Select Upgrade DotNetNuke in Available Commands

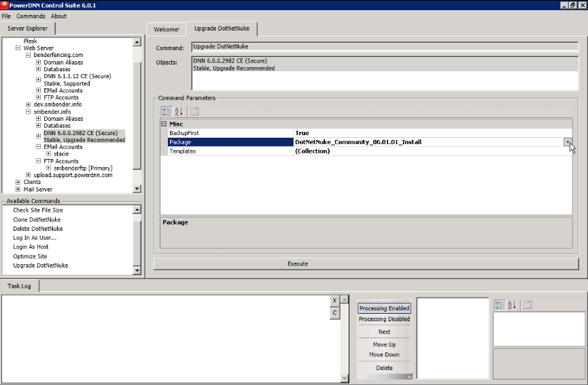[x=41, y=265]
